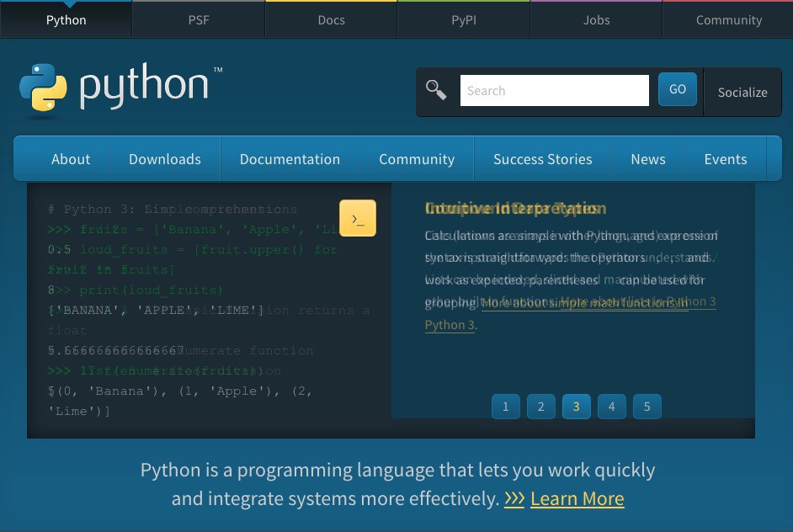Viewport: 793px width, 532px height.
Task: Click the triple chevron before Learn More
Action: coord(514,498)
